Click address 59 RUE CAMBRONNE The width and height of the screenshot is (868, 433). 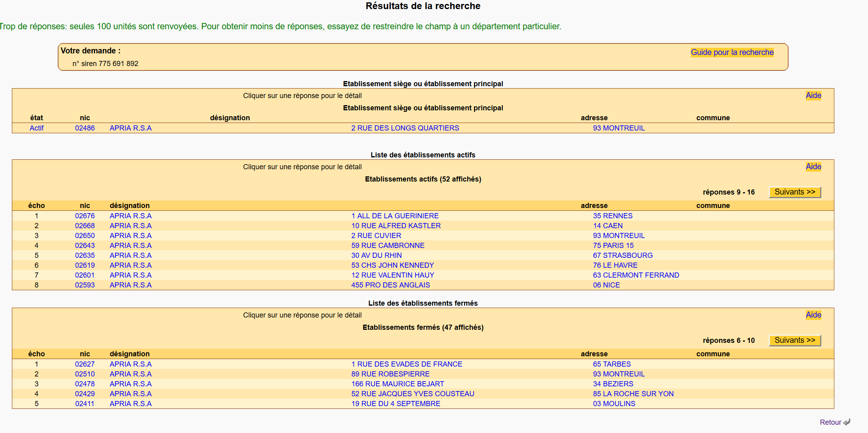[388, 245]
